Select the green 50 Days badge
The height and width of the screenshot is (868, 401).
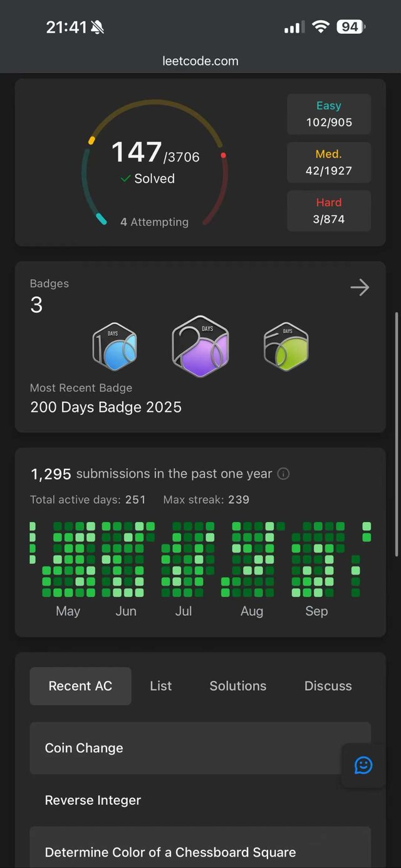point(286,347)
